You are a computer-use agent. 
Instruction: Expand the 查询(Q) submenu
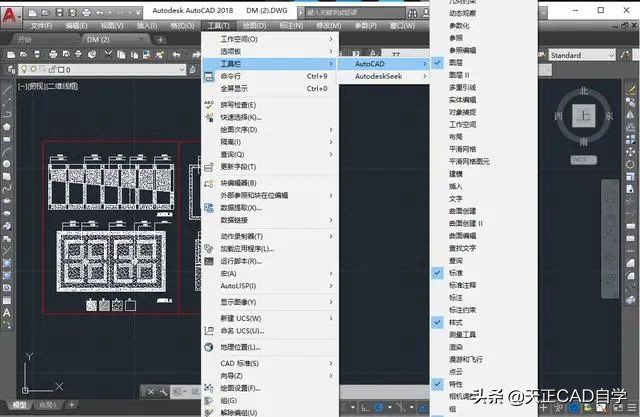tap(270, 155)
